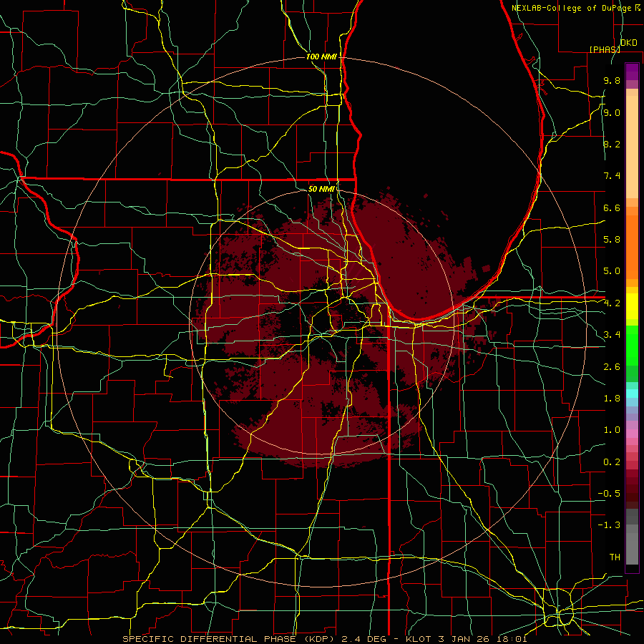This screenshot has height=644, width=644.
Task: Select the 8.2 scale value
Action: [612, 144]
